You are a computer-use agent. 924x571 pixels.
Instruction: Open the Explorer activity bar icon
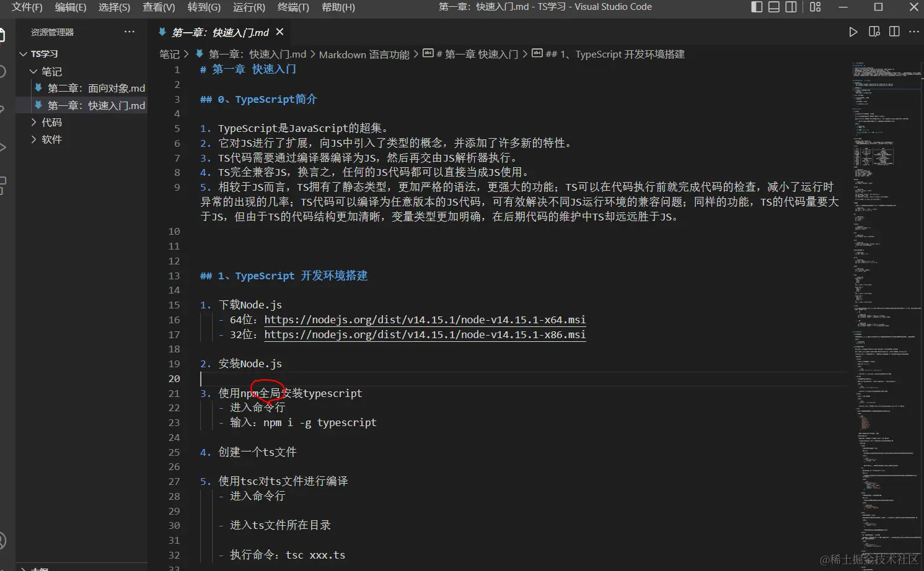click(2, 36)
